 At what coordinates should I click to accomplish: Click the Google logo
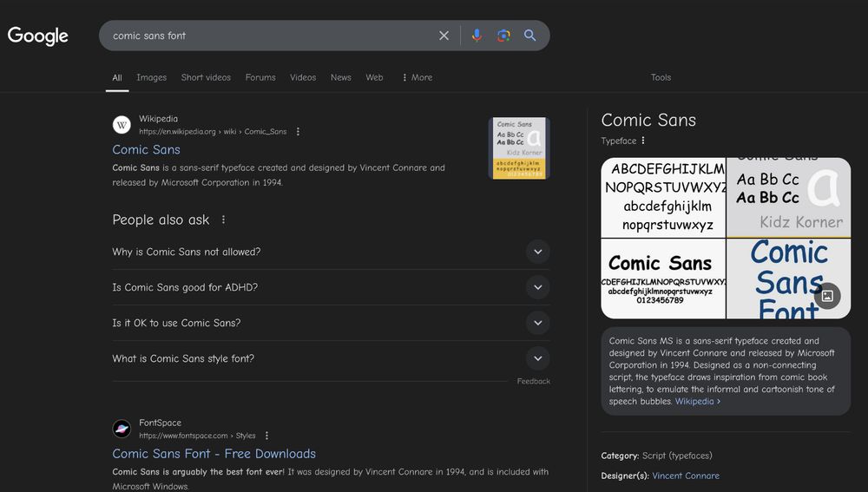click(37, 36)
